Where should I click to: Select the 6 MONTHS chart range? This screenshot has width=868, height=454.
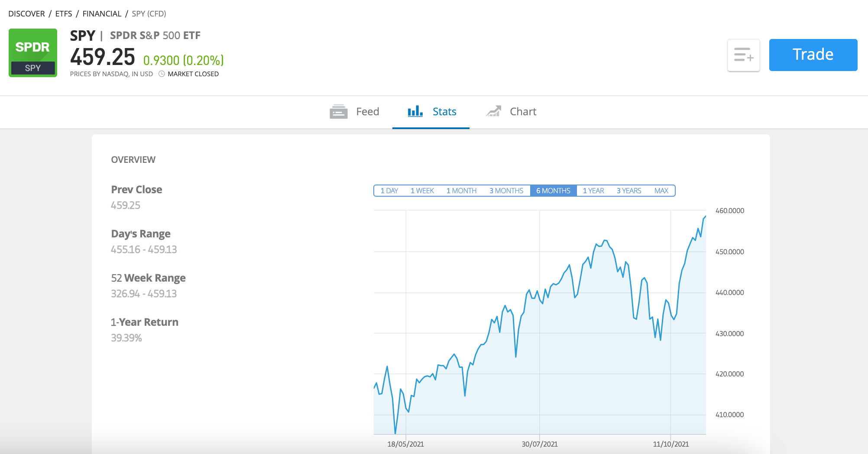(554, 191)
